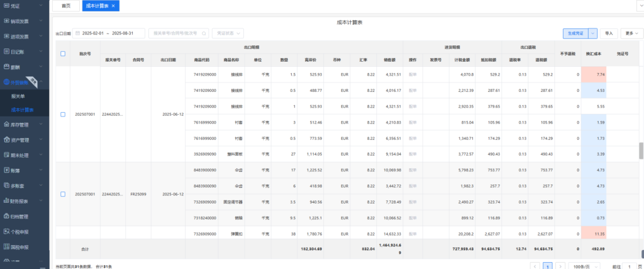Switch to the 首页 tab
Screen dimensions: 644x269
[66, 5]
